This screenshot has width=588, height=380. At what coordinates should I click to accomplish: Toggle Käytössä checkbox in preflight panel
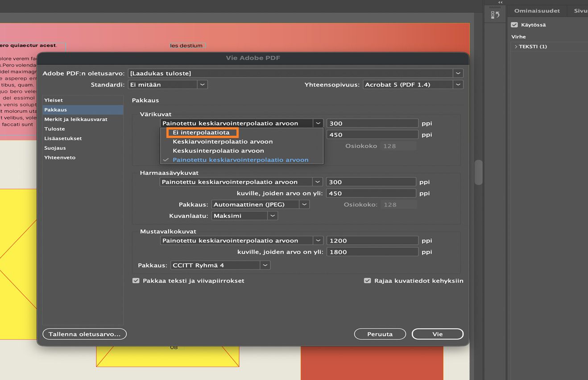[514, 25]
